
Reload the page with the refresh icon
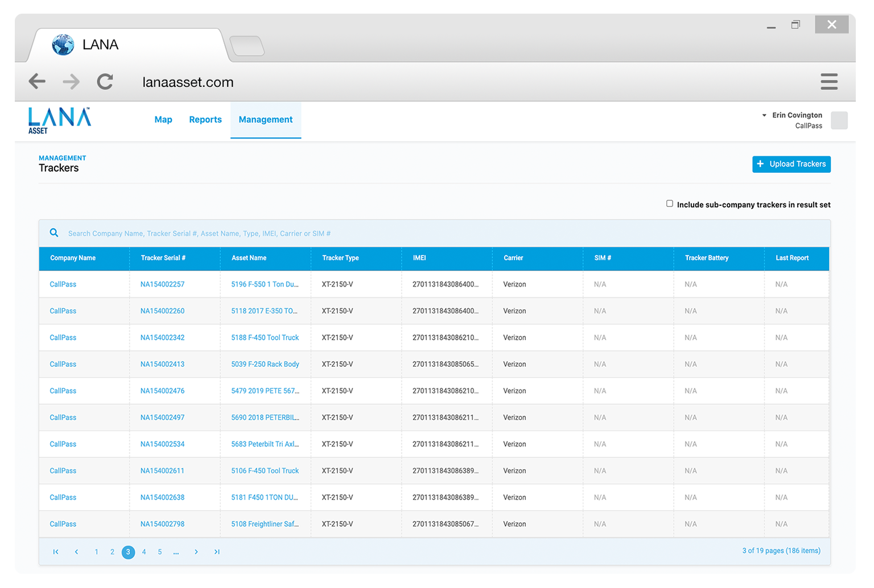[105, 81]
